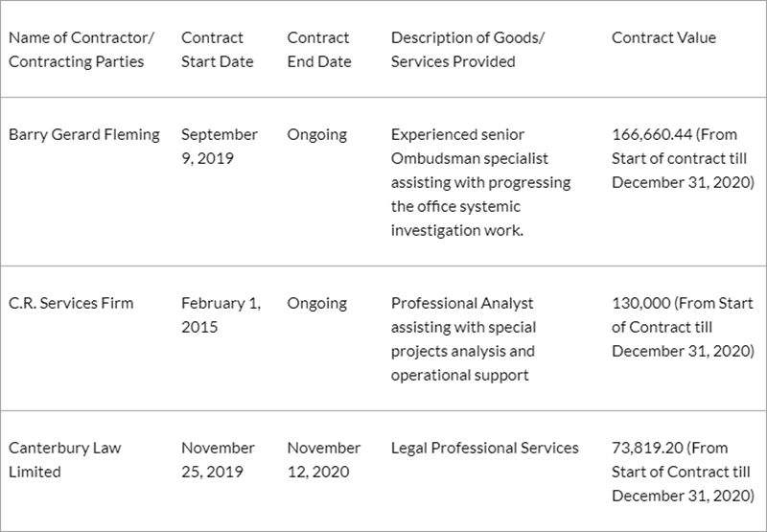
Task: Select the C.R. Services Firm cell
Action: tap(71, 303)
